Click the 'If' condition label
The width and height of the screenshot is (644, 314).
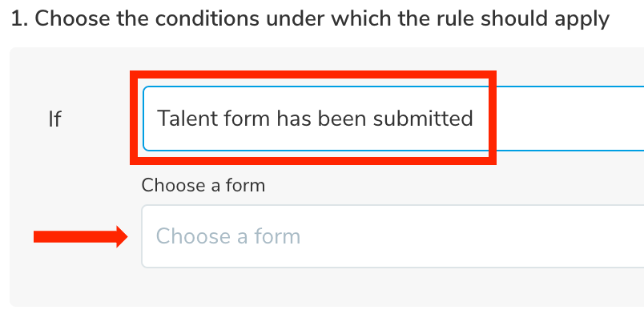pos(54,119)
